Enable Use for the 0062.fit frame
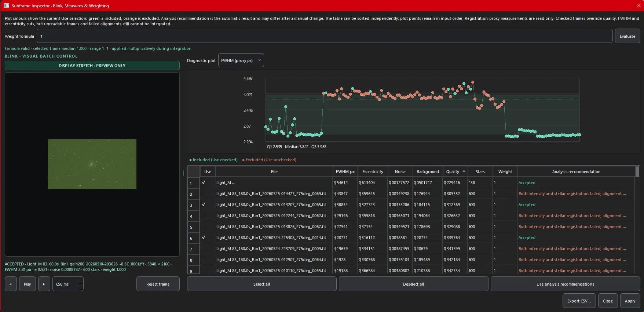 click(x=204, y=216)
